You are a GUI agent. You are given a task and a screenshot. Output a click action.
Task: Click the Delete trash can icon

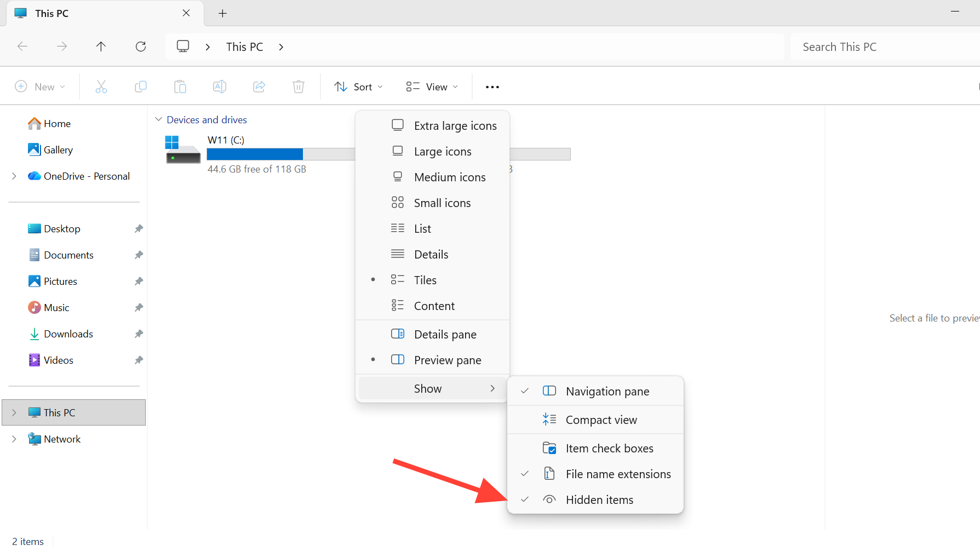tap(299, 87)
